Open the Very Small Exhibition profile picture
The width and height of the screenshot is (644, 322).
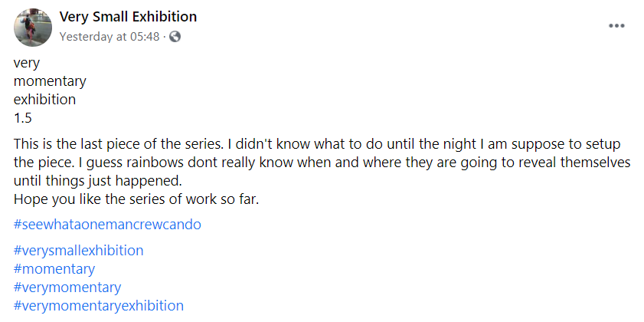33,27
